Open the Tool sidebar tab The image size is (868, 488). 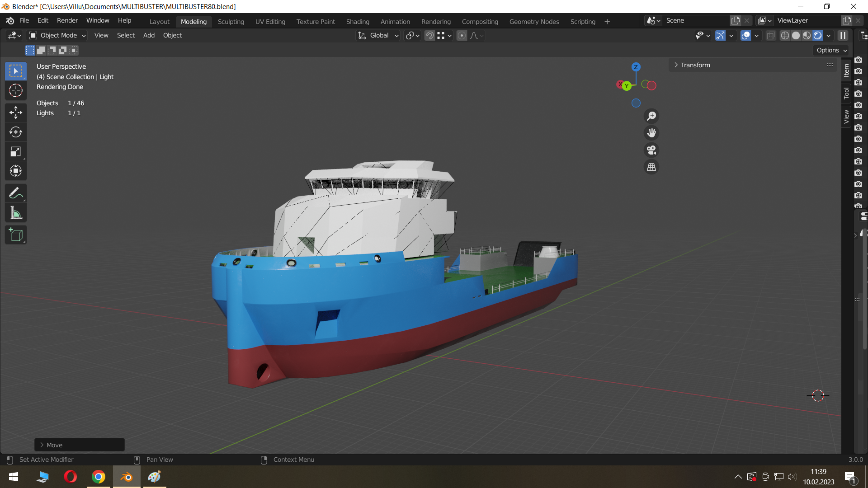click(x=846, y=94)
